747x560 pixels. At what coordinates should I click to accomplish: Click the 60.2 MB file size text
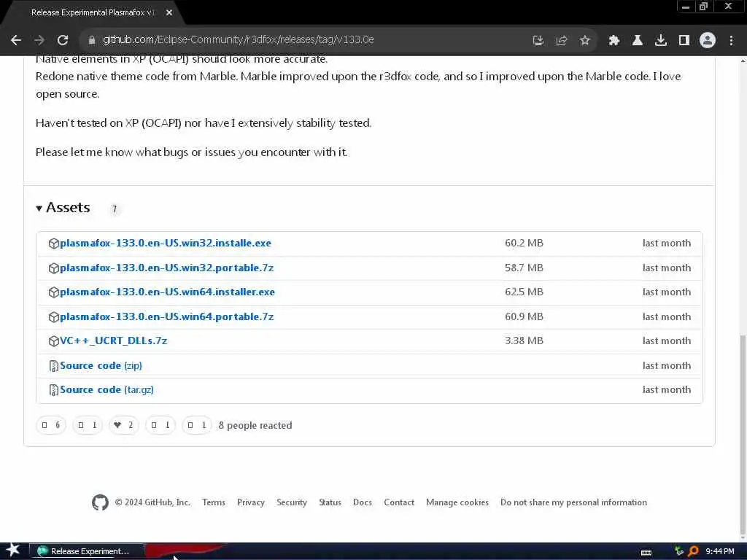coord(524,244)
